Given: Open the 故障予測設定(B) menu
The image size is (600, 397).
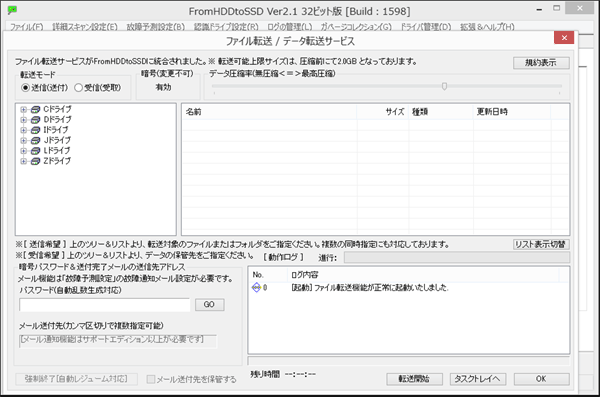Looking at the screenshot, I should click(156, 27).
